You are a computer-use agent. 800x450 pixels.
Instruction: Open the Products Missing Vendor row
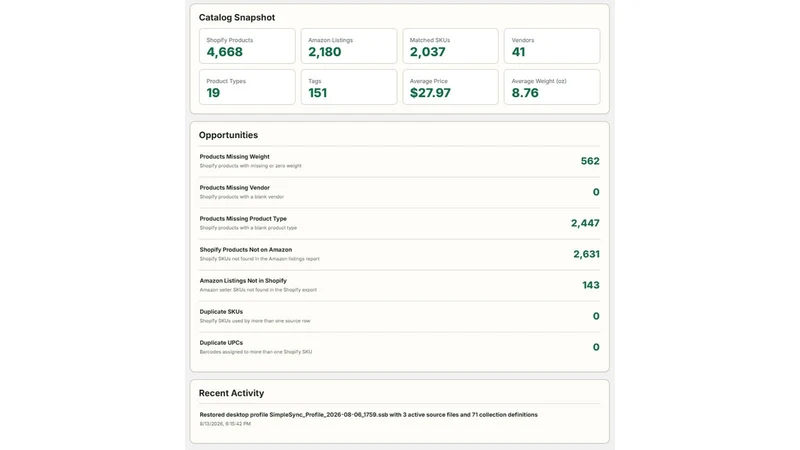pyautogui.click(x=399, y=192)
